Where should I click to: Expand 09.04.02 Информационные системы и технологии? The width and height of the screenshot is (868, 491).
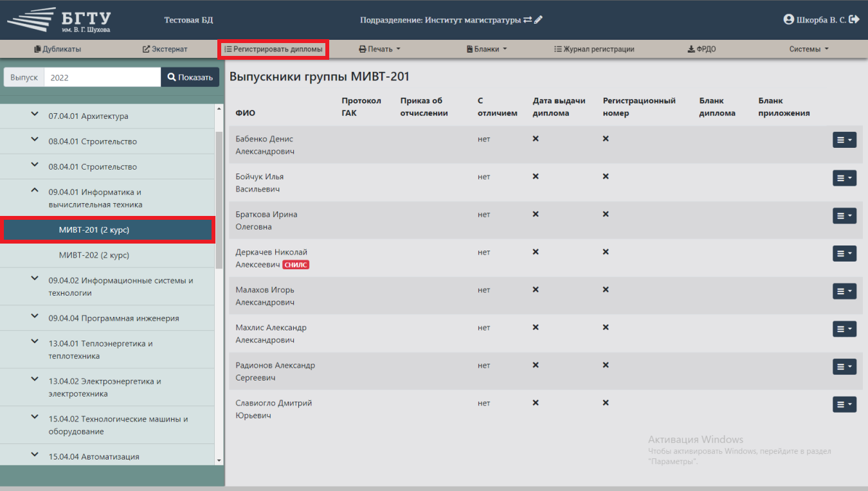34,279
